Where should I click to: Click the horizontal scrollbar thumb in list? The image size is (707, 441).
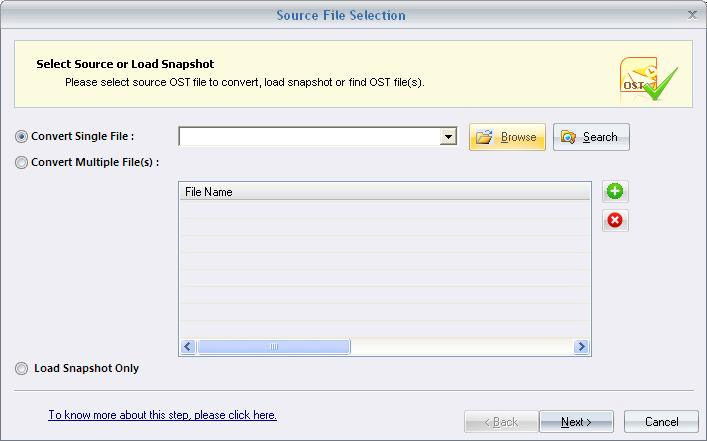pos(273,347)
